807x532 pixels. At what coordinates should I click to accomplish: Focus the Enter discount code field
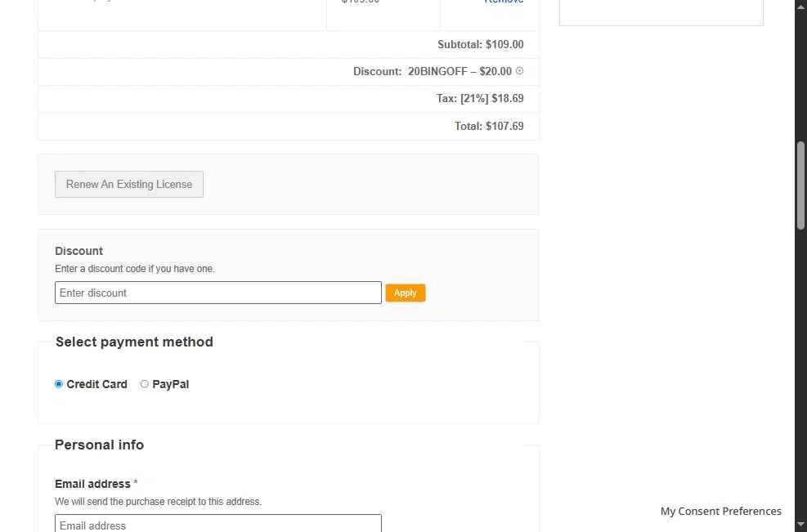click(218, 293)
